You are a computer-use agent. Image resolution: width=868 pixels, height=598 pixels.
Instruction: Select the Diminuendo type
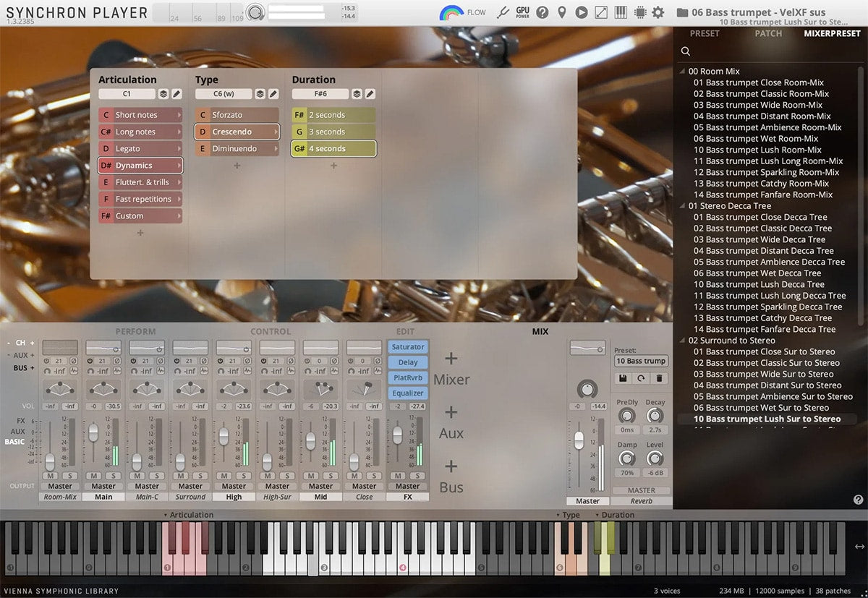[x=237, y=149]
